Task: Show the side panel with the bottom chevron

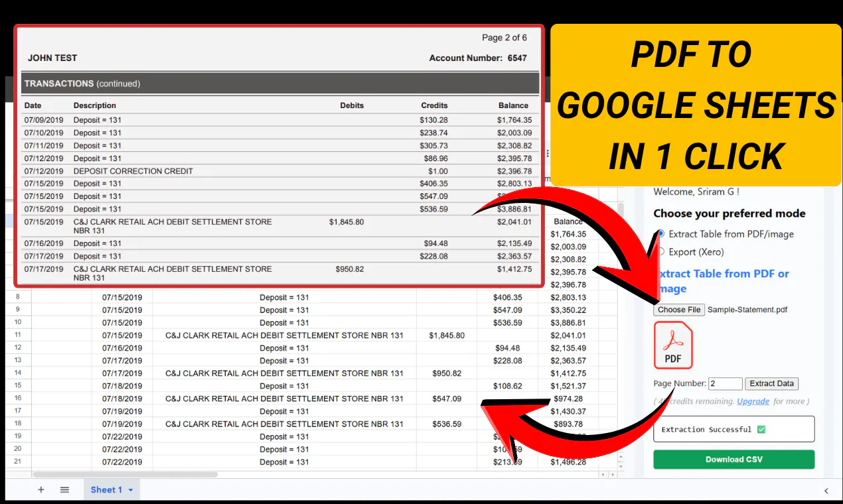Action: point(826,491)
